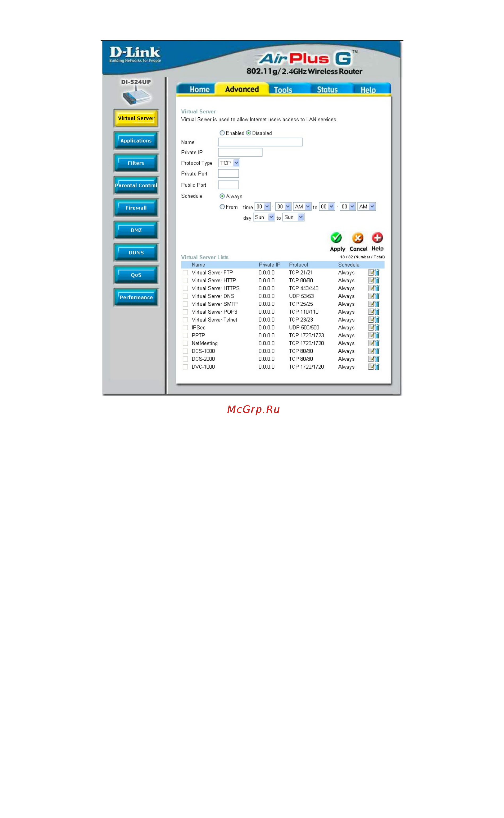The height and width of the screenshot is (818, 504).
Task: Edit the PPTP entry
Action: pyautogui.click(x=371, y=335)
